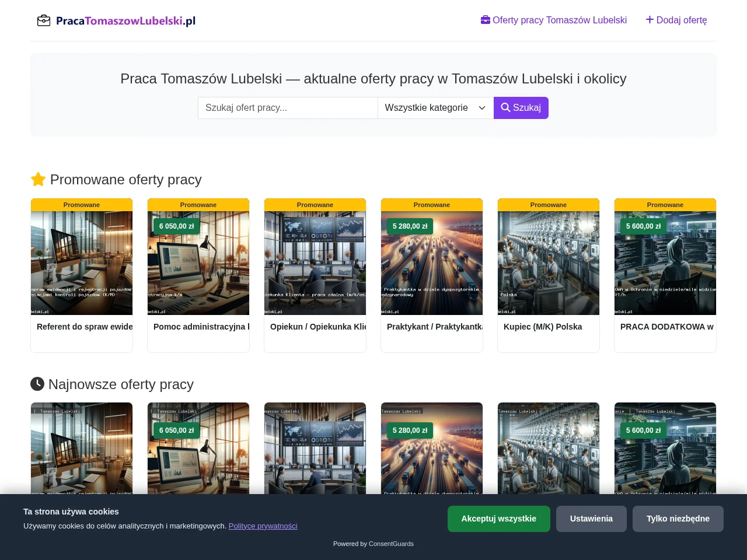Open Oferty pracy Tomaszów Lubelski link
The height and width of the screenshot is (560, 747).
click(x=554, y=20)
